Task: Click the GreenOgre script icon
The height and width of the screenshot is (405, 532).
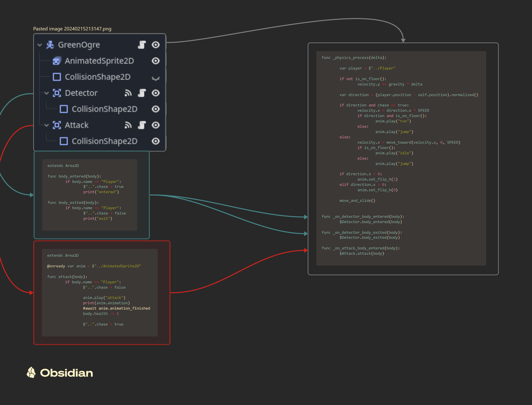Action: click(x=142, y=45)
